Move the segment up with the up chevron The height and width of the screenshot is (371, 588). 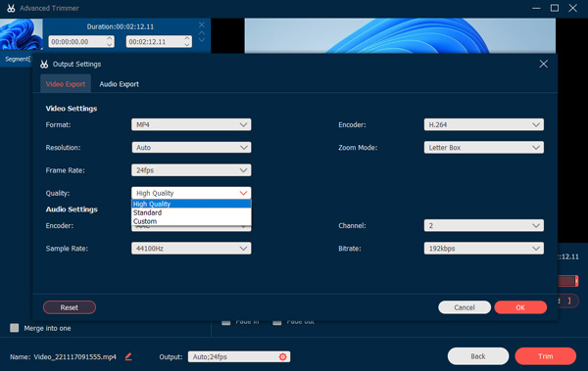(x=202, y=33)
